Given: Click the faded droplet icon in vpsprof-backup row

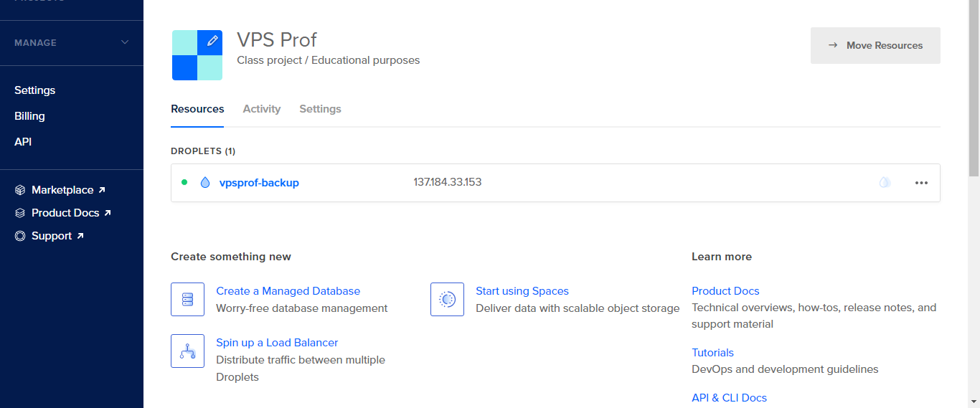Looking at the screenshot, I should point(885,183).
